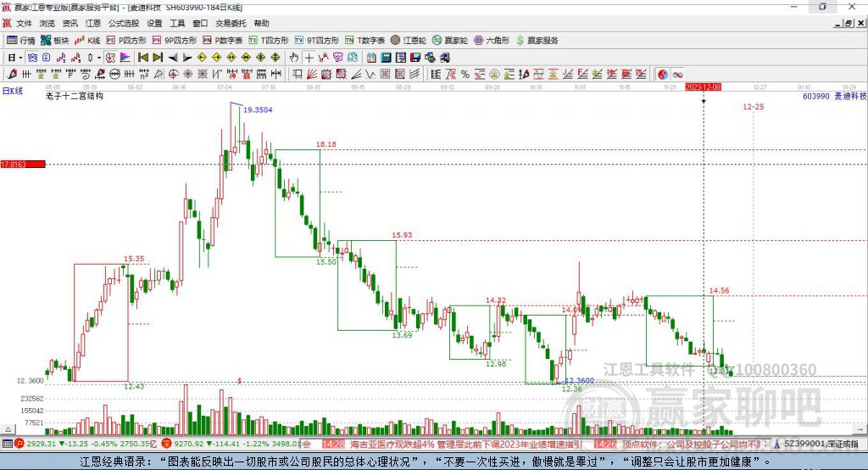Click the 9270.92 index status entry
The height and width of the screenshot is (470, 868).
230,444
